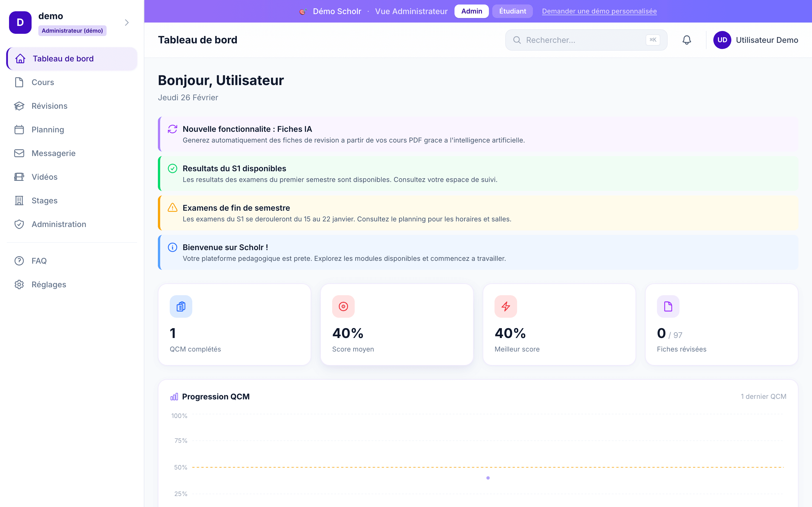This screenshot has width=812, height=507.
Task: Select the Planning calendar icon
Action: 19,130
